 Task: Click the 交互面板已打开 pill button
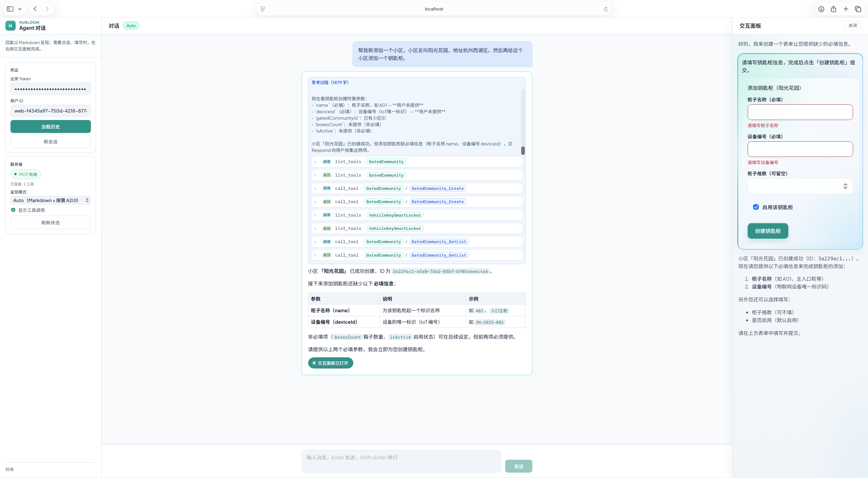point(331,363)
